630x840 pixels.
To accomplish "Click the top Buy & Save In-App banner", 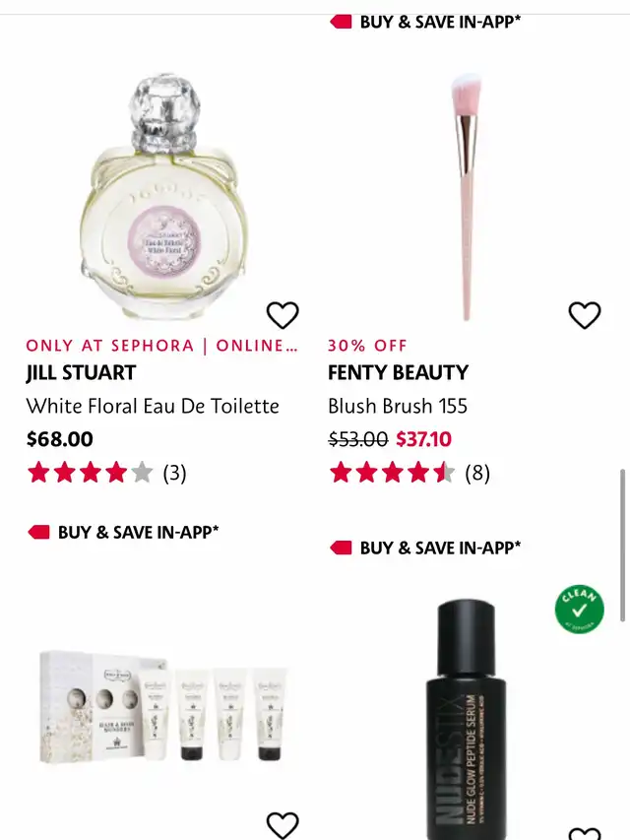I will click(425, 22).
